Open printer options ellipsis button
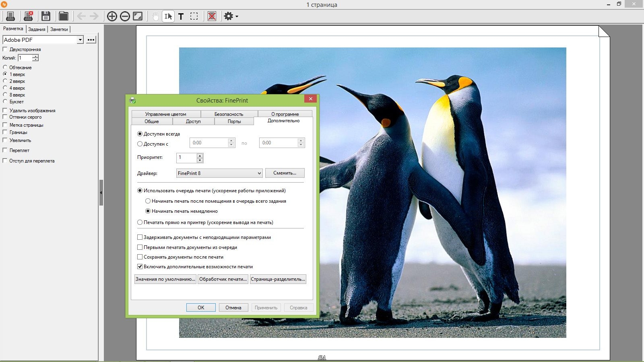The image size is (644, 362). click(x=91, y=40)
